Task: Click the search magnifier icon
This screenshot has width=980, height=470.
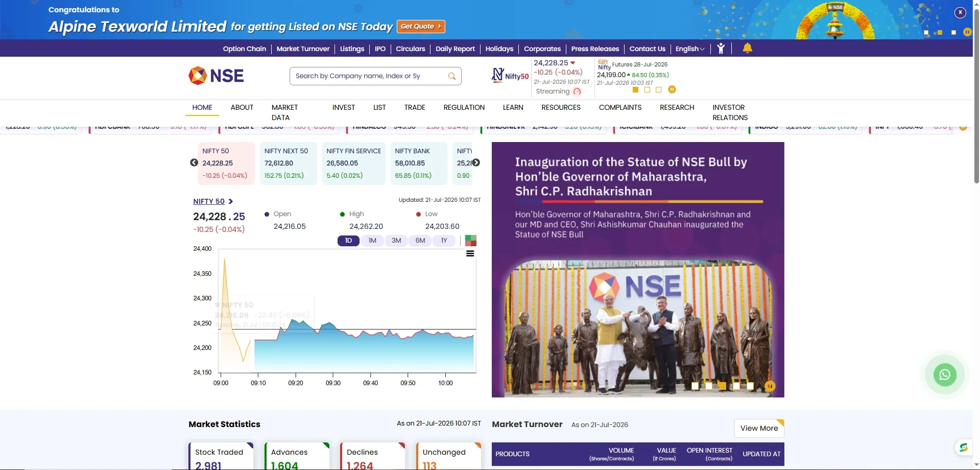Action: [x=452, y=76]
